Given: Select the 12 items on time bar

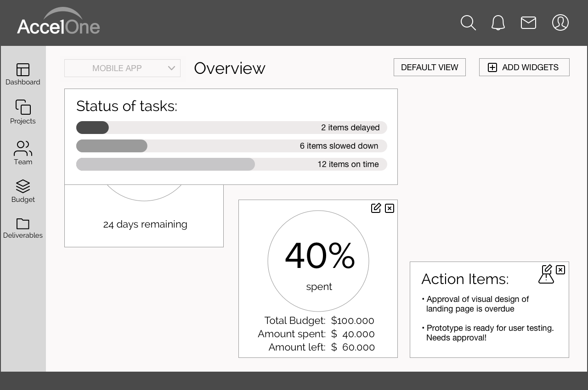Looking at the screenshot, I should [x=232, y=164].
